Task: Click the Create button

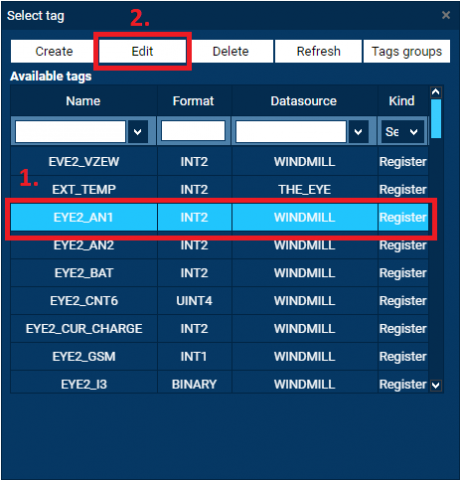Action: [x=54, y=51]
